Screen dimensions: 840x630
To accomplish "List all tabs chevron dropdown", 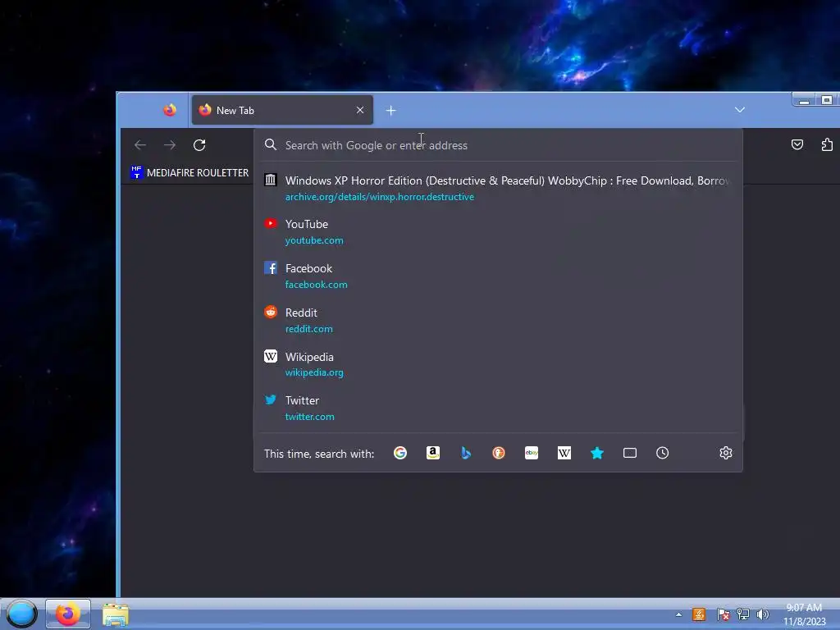I will (740, 110).
